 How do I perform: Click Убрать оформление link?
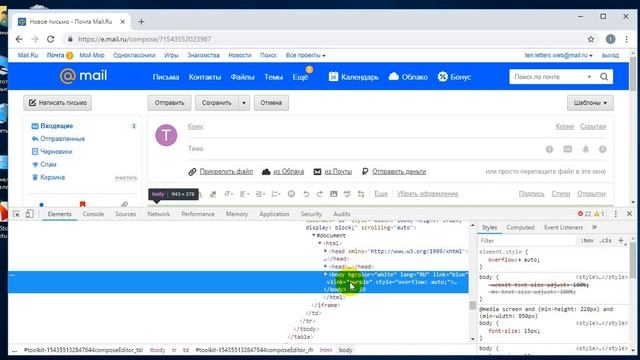pyautogui.click(x=427, y=194)
